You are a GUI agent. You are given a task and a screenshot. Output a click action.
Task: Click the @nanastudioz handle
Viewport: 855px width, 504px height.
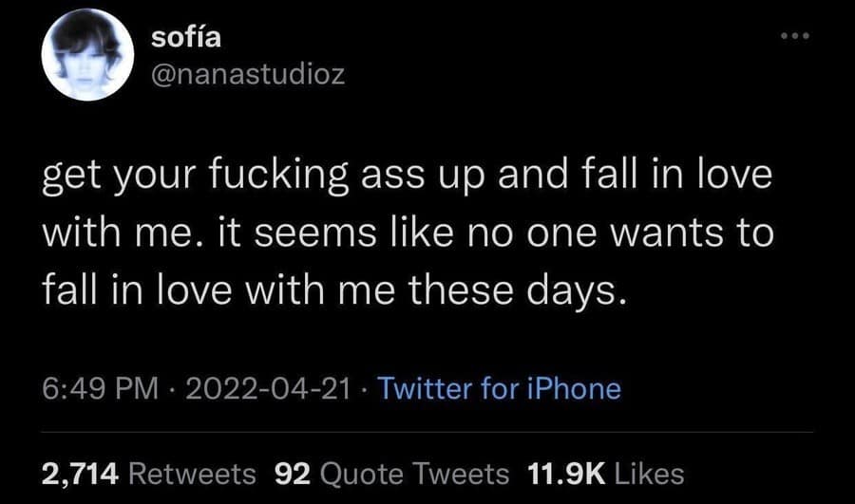coord(248,73)
